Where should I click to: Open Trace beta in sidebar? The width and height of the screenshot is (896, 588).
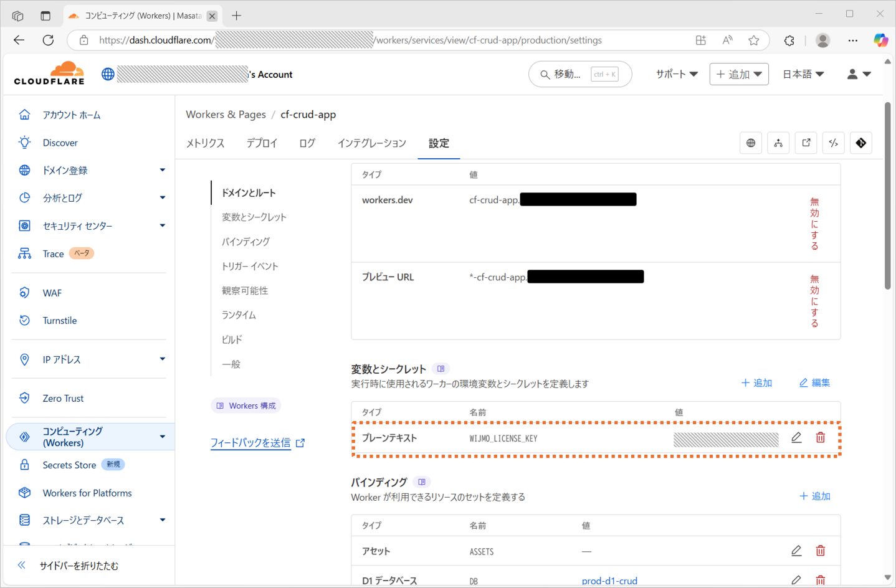[56, 254]
